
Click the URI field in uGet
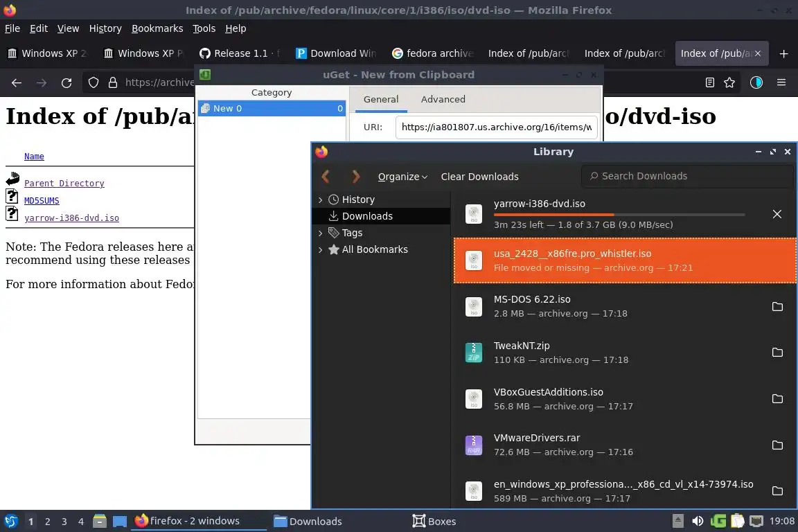coord(496,127)
